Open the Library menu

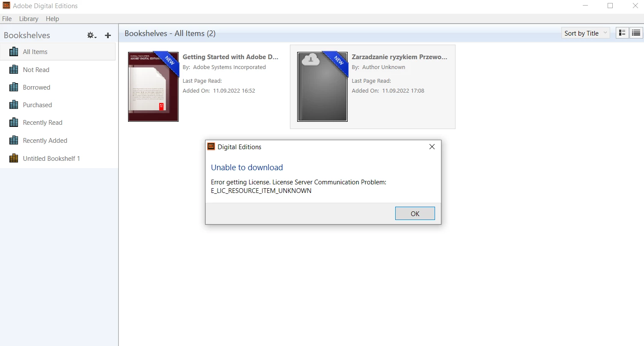[x=29, y=19]
